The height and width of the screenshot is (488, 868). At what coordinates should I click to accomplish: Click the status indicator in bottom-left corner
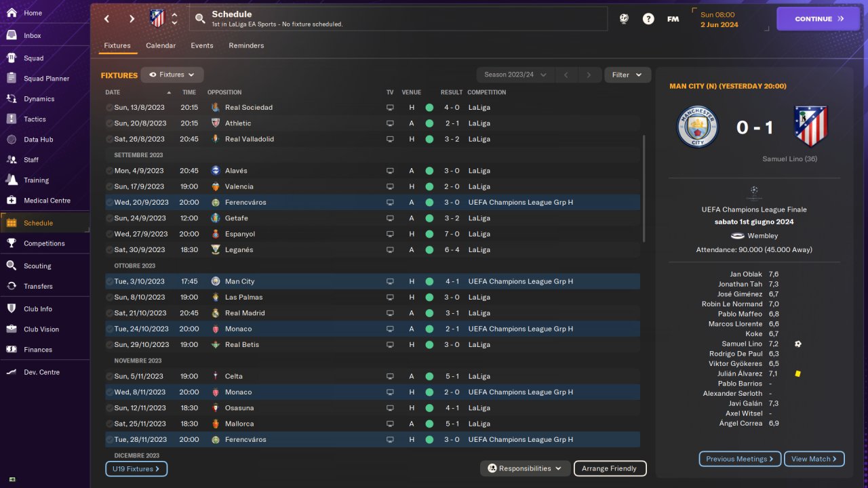click(x=12, y=480)
